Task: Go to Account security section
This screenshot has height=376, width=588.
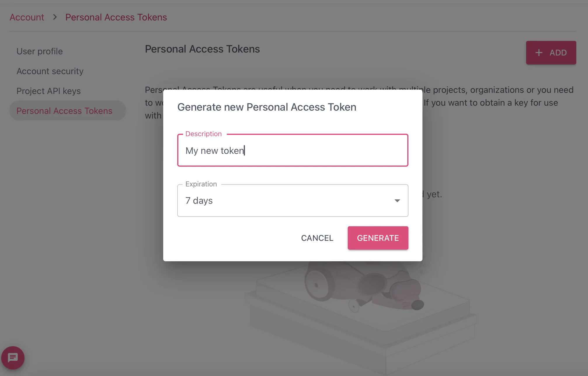Action: coord(50,71)
